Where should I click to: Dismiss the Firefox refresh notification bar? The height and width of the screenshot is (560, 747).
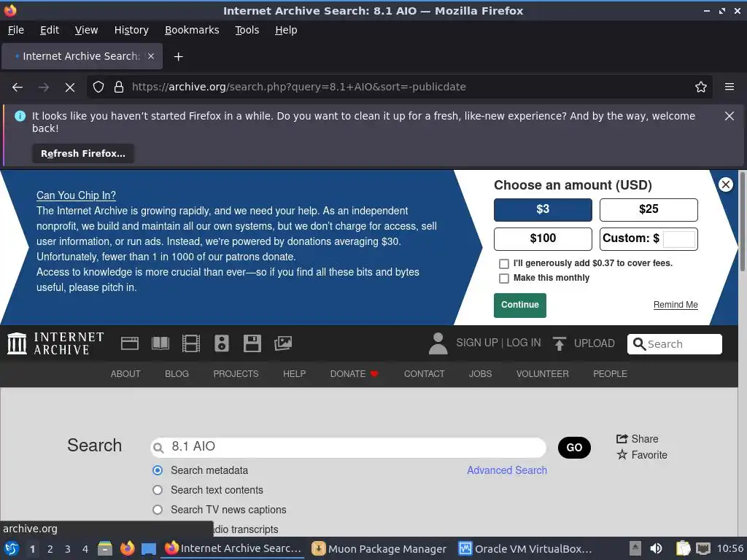(x=729, y=116)
